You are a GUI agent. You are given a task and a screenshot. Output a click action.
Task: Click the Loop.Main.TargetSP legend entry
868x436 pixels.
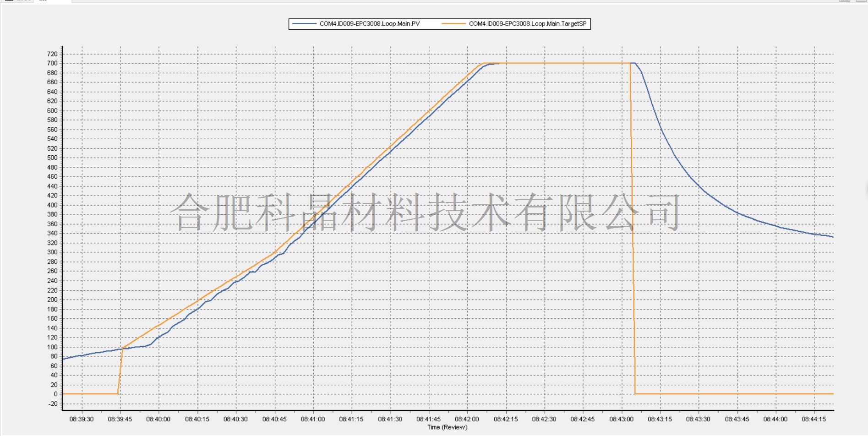527,24
